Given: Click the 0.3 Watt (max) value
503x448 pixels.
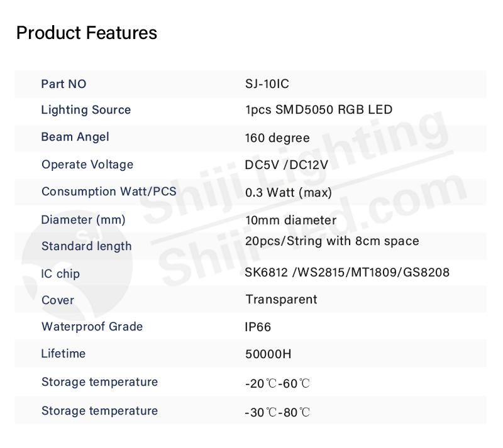Looking at the screenshot, I should [289, 193].
